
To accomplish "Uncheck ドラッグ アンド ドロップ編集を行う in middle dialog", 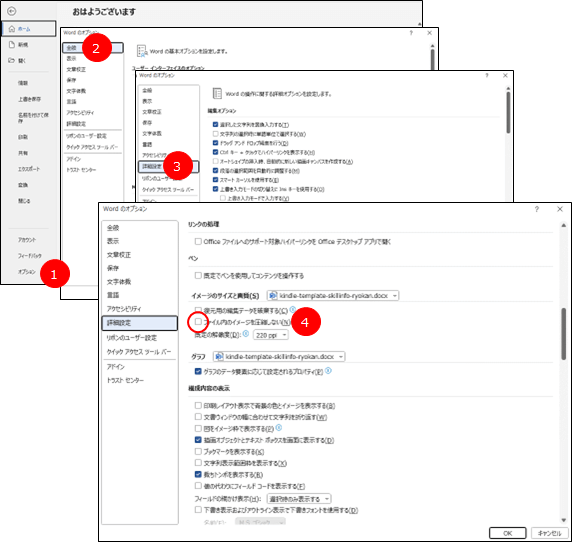I will [x=215, y=143].
